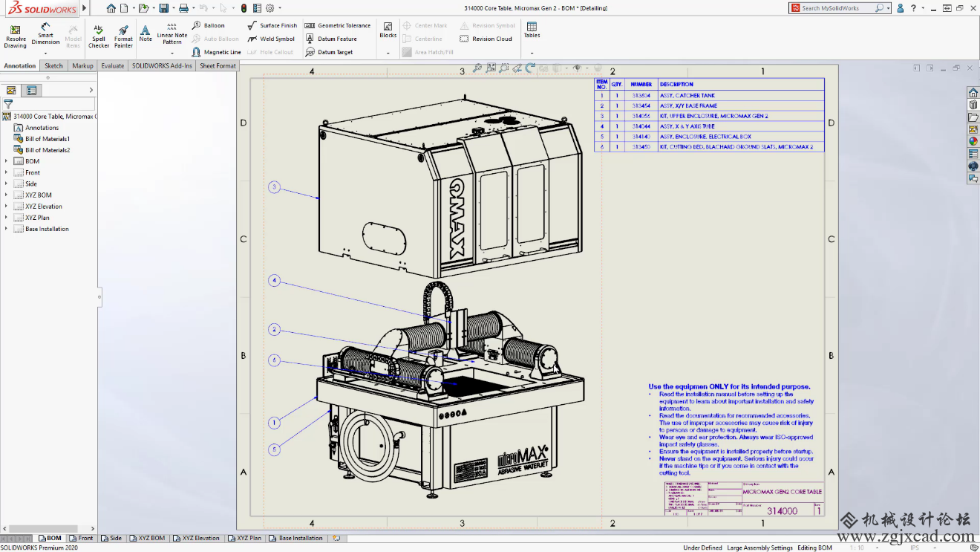Open the Appearances color ball in task pane
Screen dimensions: 980x552
pyautogui.click(x=973, y=141)
